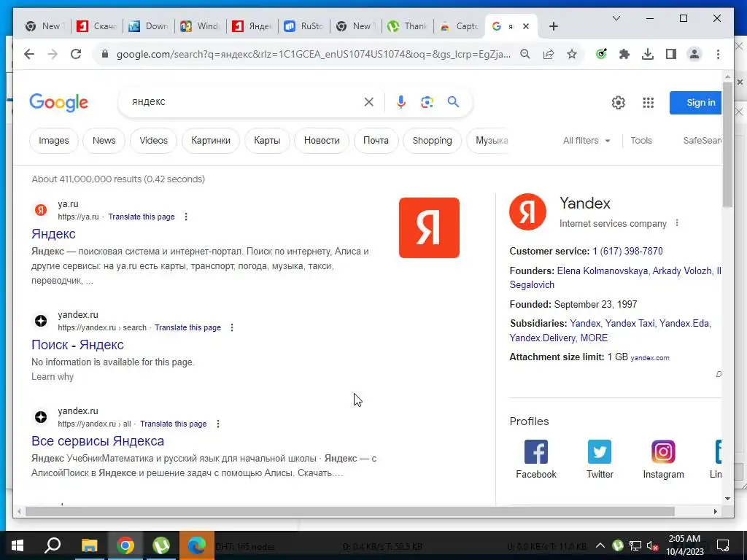The image size is (747, 560).
Task: Call the customer service number link
Action: tap(627, 251)
